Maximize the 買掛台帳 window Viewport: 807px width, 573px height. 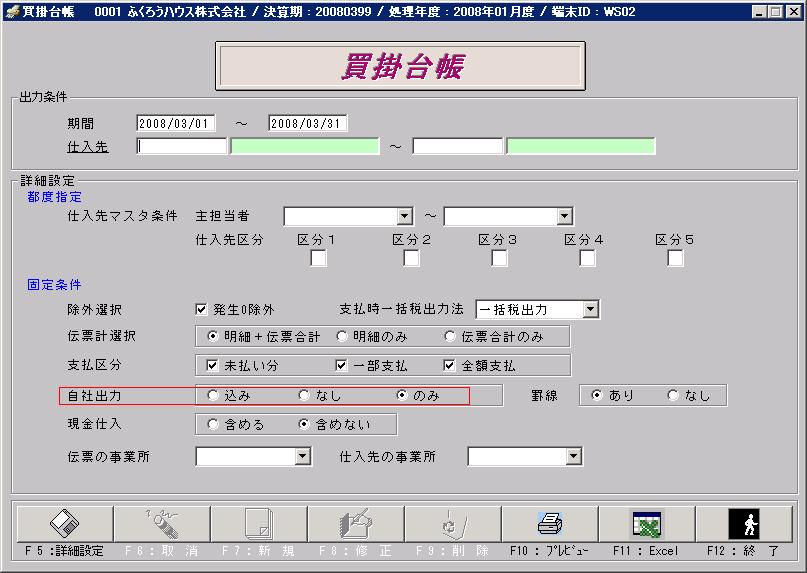(x=776, y=11)
